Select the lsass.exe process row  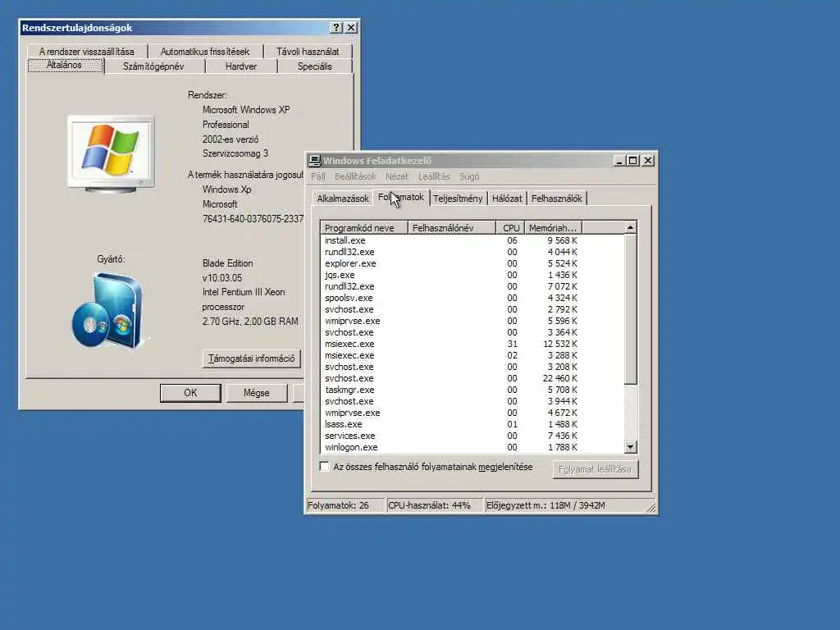[x=472, y=424]
